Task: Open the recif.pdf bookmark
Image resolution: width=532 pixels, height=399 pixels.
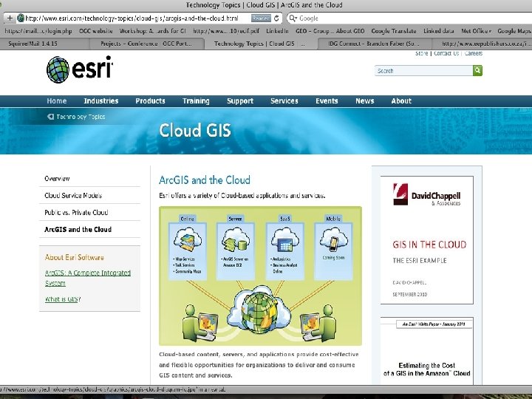Action: (x=226, y=31)
